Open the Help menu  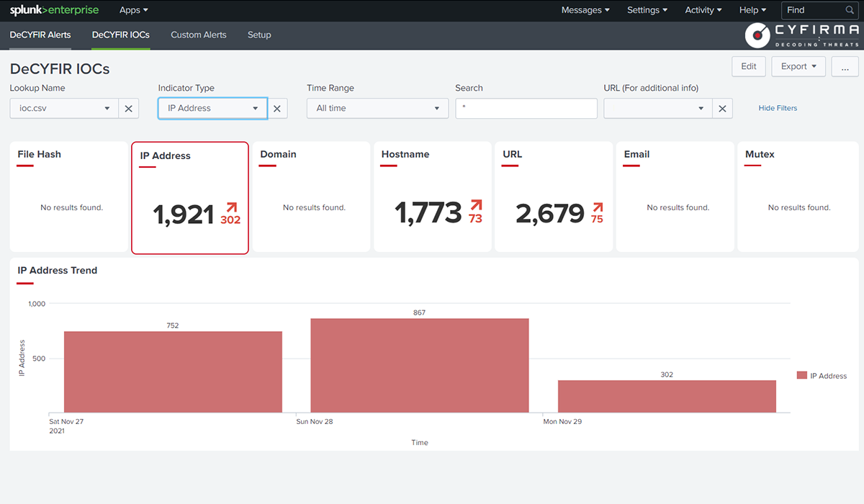click(752, 10)
